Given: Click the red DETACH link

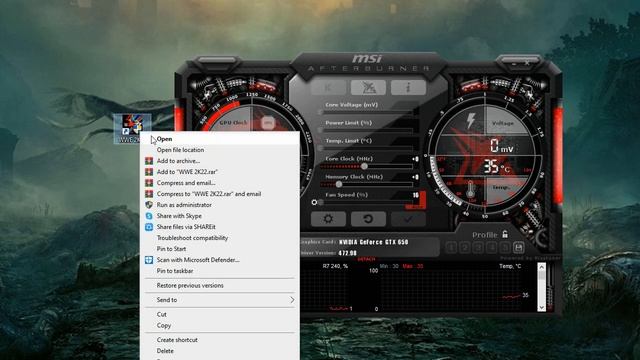Looking at the screenshot, I should [366, 259].
